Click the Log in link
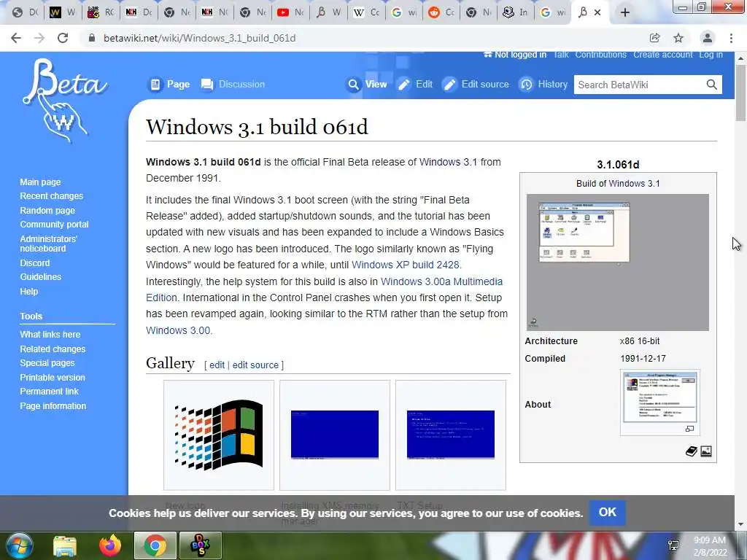Viewport: 747px width, 560px height. (x=711, y=55)
